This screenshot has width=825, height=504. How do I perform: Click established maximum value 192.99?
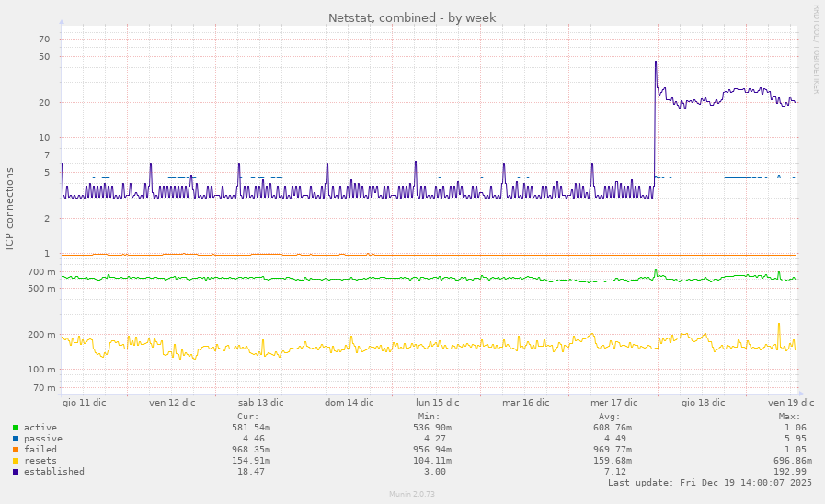(790, 472)
